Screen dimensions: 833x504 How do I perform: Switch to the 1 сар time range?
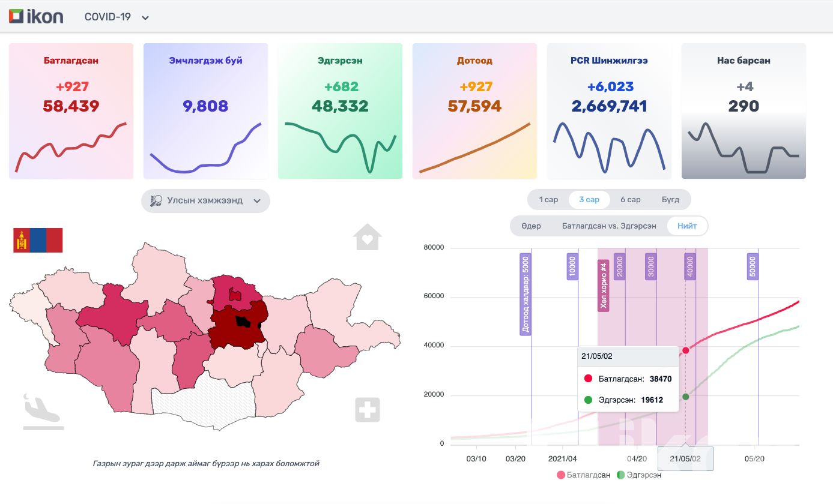point(548,200)
